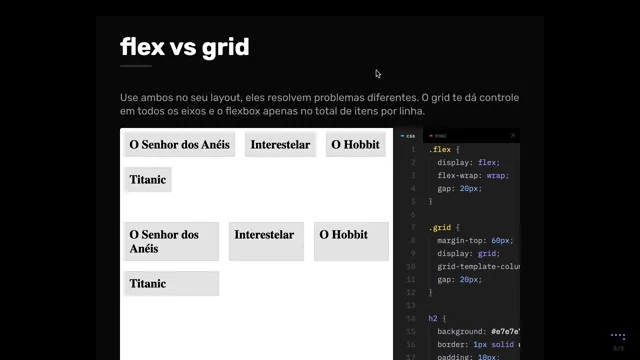The height and width of the screenshot is (360, 640).
Task: Switch to the html editor tab
Action: [x=438, y=136]
